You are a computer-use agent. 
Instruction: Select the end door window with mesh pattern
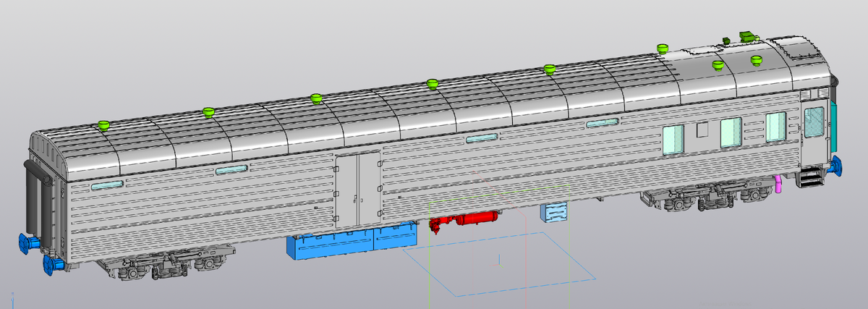click(814, 122)
